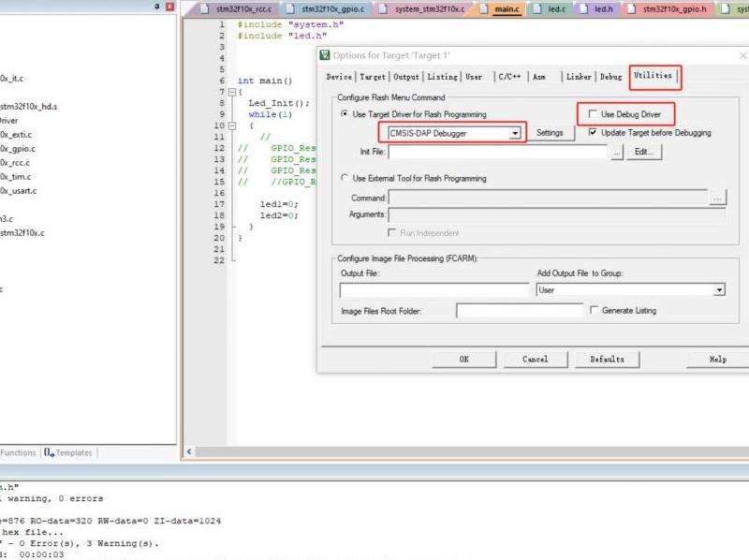
Task: Select the Utilities options tab
Action: point(653,76)
